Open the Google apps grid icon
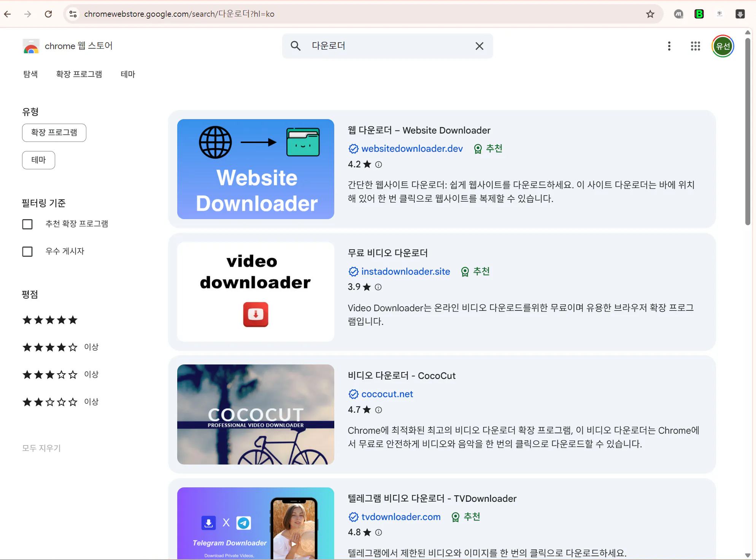The width and height of the screenshot is (756, 560). click(x=695, y=46)
